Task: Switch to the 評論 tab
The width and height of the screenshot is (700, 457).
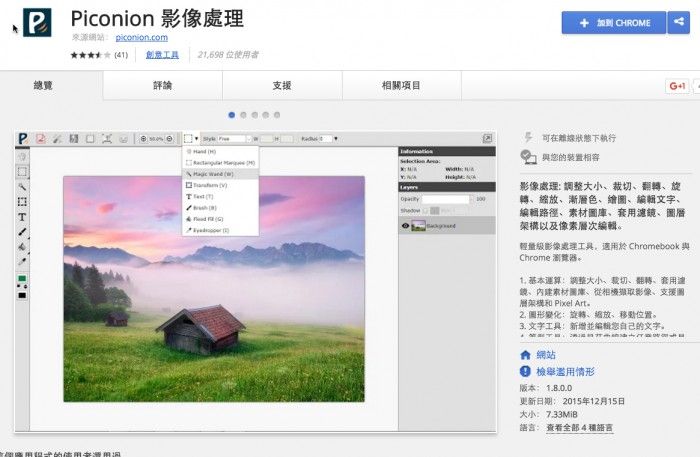Action: click(x=162, y=86)
